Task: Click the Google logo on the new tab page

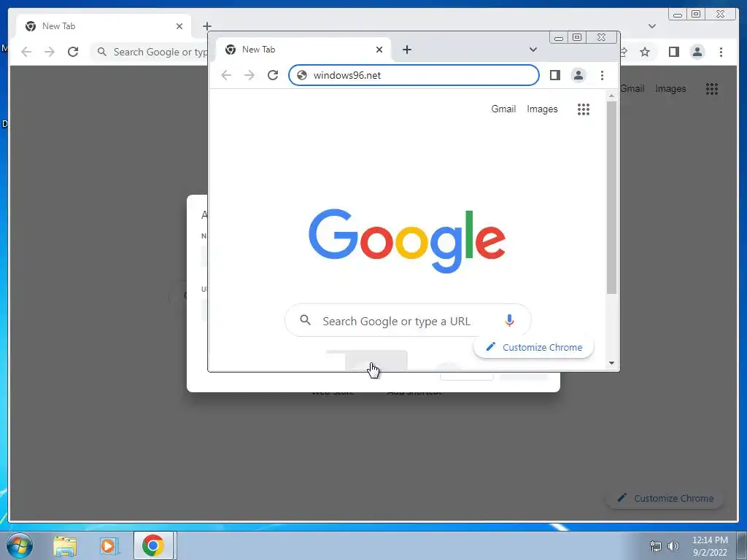Action: [407, 241]
